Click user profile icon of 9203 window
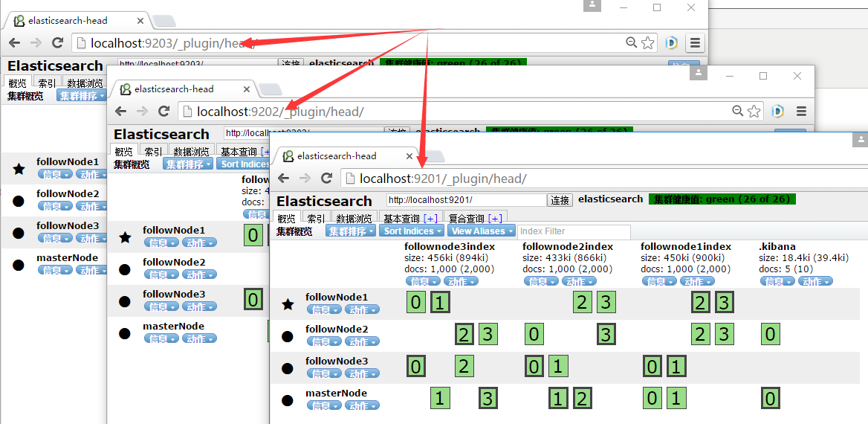868x424 pixels. (592, 5)
